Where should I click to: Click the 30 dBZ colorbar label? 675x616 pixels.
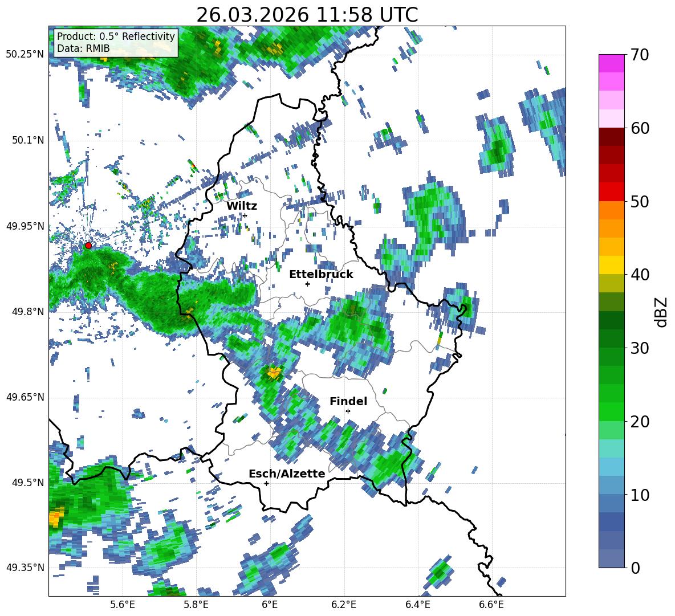640,348
